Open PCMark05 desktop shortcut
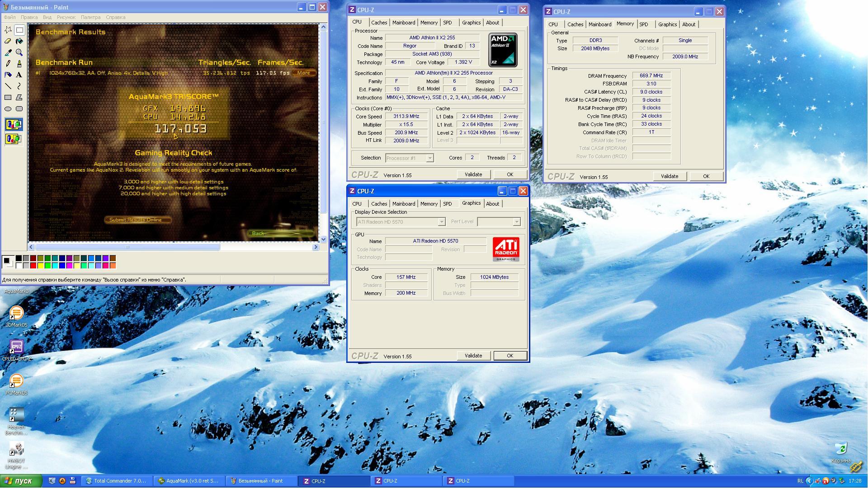The image size is (868, 488). pyautogui.click(x=16, y=385)
